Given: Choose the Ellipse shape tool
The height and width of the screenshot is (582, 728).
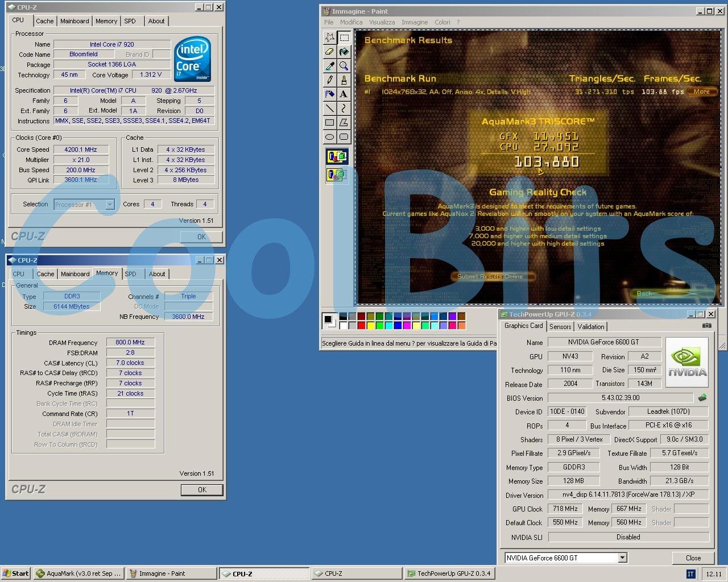Looking at the screenshot, I should tap(330, 136).
